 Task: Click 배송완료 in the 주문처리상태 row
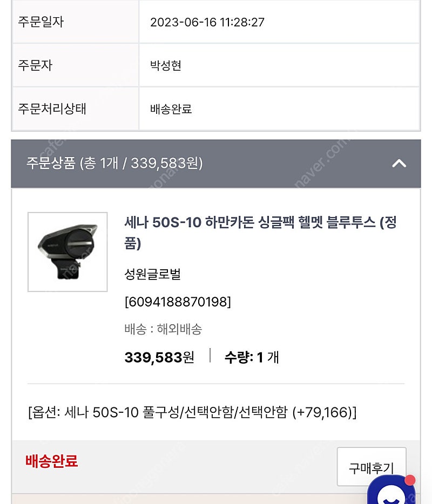tap(171, 109)
